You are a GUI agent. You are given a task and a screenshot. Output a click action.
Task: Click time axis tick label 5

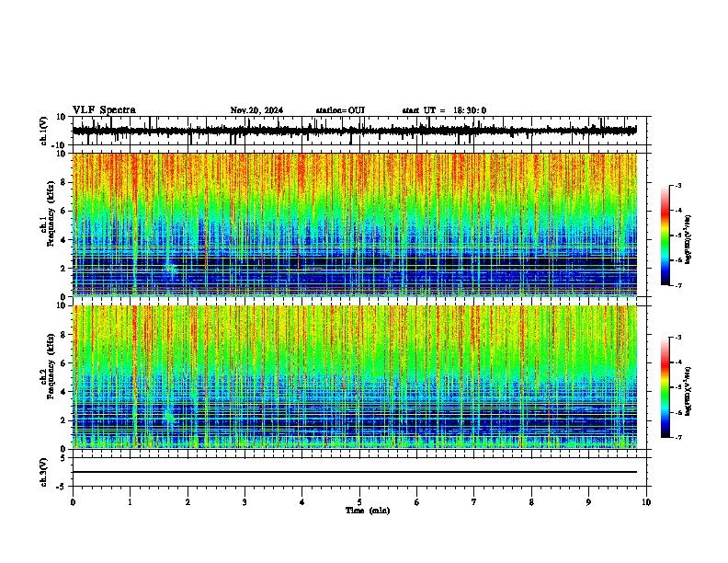click(x=359, y=502)
